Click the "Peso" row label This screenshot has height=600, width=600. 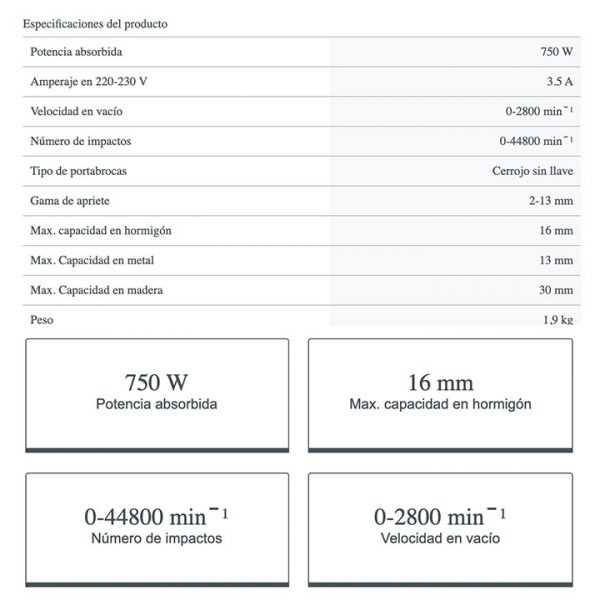42,320
